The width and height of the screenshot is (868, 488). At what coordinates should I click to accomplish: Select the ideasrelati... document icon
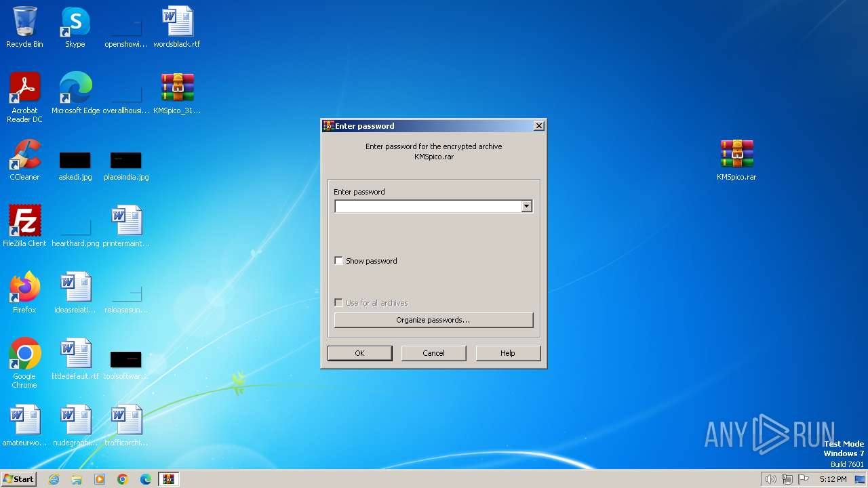[75, 293]
